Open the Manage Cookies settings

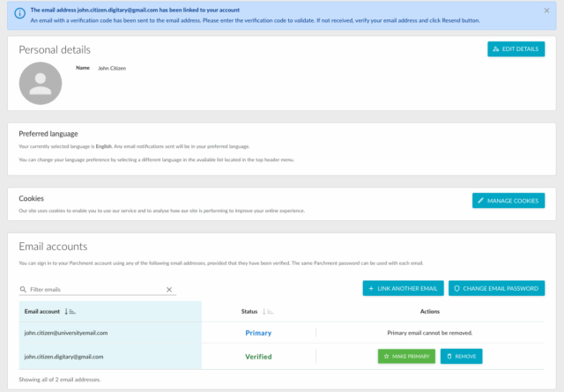[x=508, y=201]
